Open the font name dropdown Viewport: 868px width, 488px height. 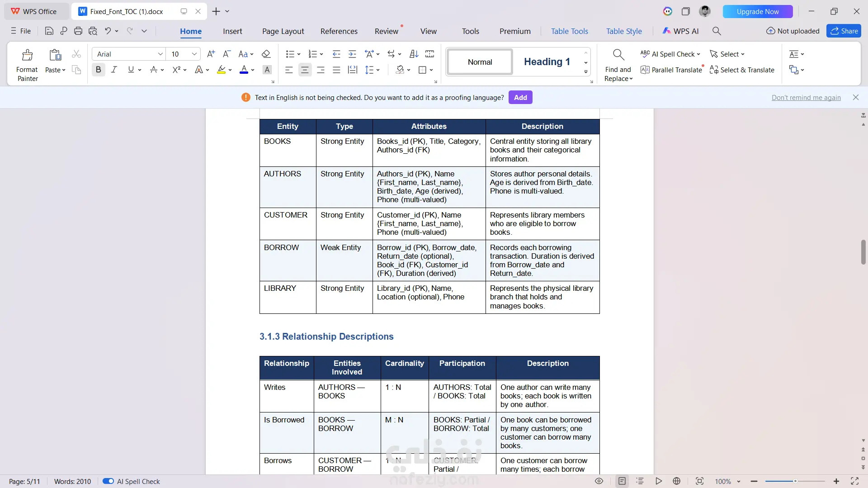(160, 54)
